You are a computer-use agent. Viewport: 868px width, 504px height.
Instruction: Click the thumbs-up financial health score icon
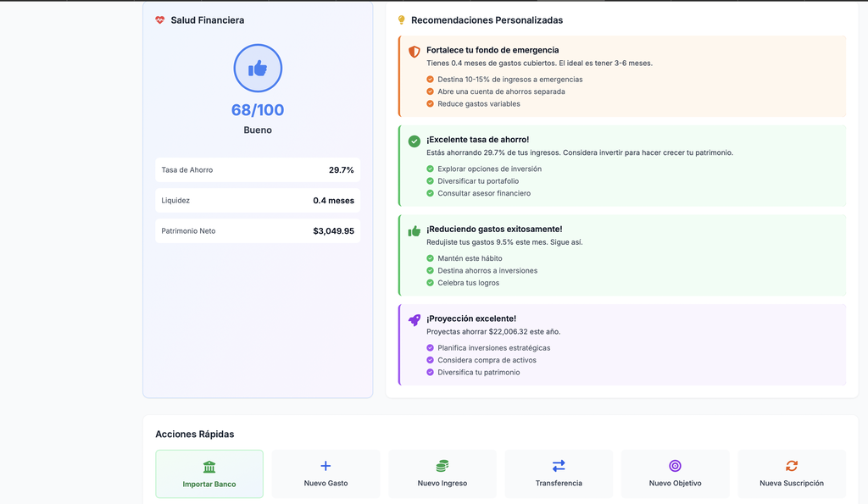[258, 68]
